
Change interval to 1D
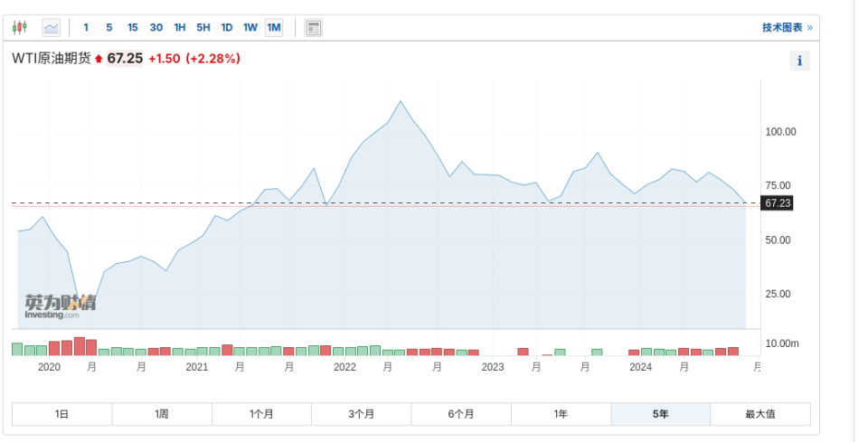227,27
